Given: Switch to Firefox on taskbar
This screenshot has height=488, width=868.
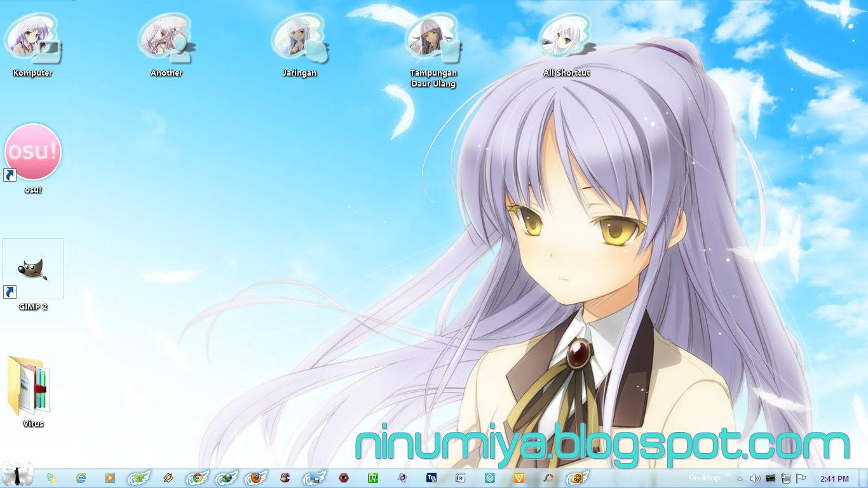Looking at the screenshot, I should pos(255,478).
